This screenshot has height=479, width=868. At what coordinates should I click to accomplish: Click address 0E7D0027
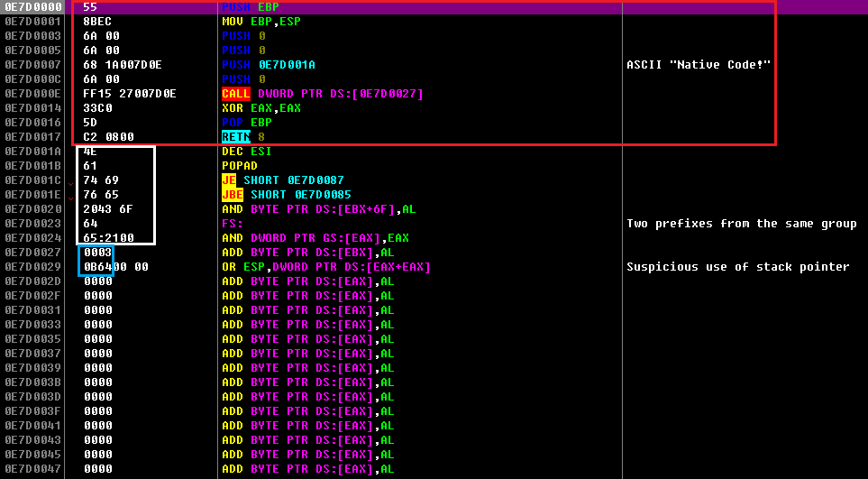pos(32,252)
